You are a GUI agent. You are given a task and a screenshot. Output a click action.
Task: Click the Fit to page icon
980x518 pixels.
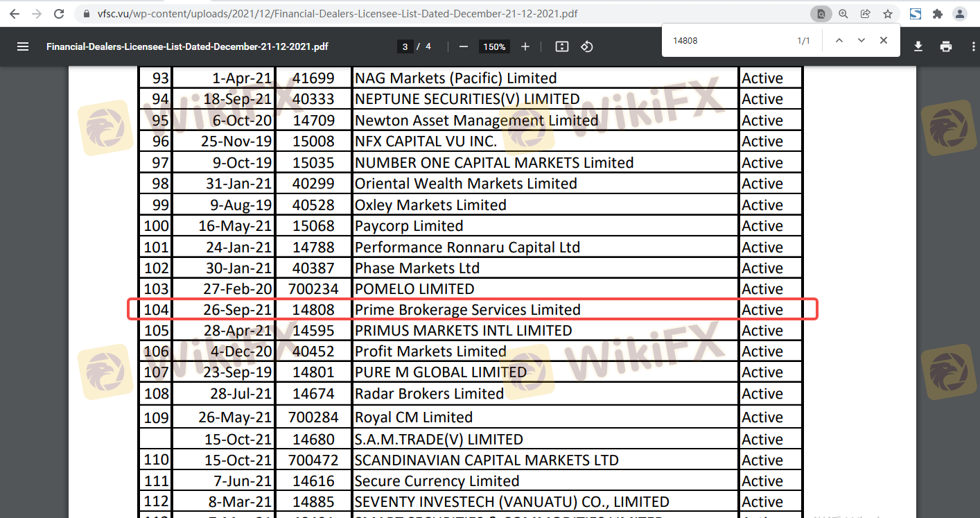[562, 46]
